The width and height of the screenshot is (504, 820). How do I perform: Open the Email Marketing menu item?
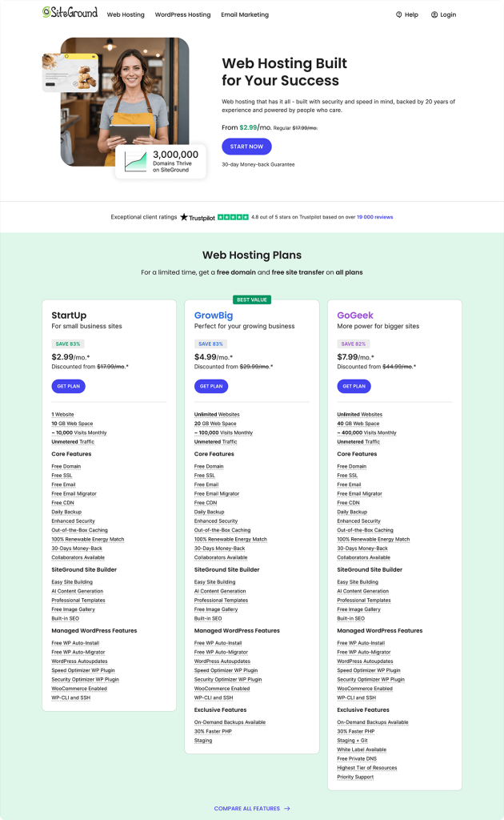pyautogui.click(x=245, y=14)
